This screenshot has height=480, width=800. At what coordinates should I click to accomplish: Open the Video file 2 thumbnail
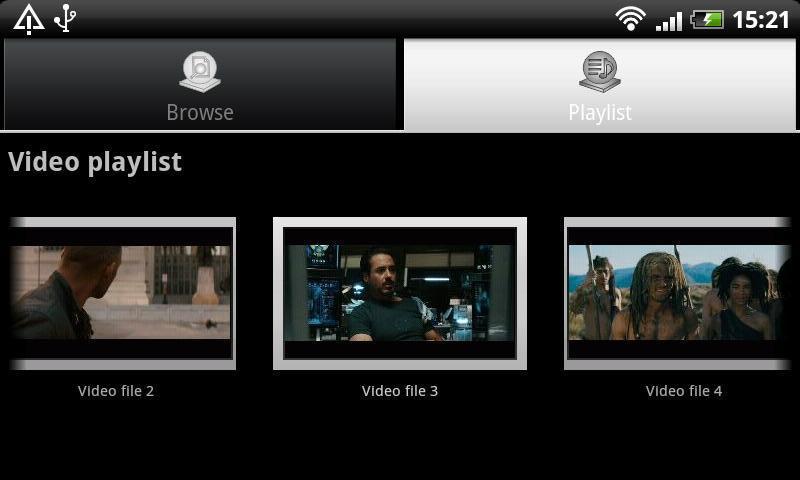click(x=120, y=293)
